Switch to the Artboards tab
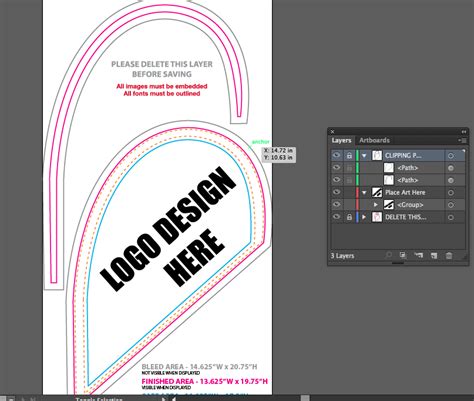 click(374, 140)
